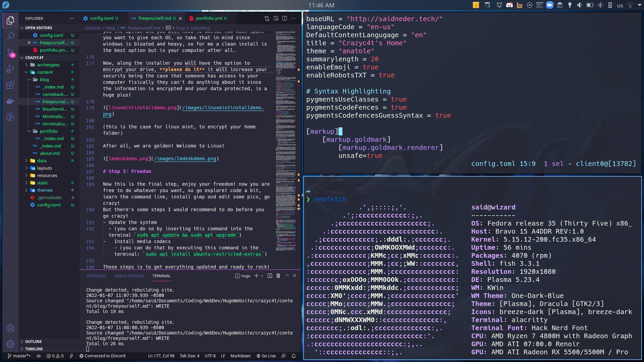Open the terminal launch profile dropdown
Screen dimensions: 644x362
tap(261, 276)
